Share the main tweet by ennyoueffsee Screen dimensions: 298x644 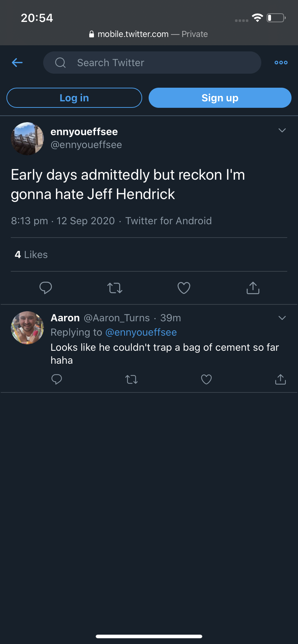coord(253,288)
